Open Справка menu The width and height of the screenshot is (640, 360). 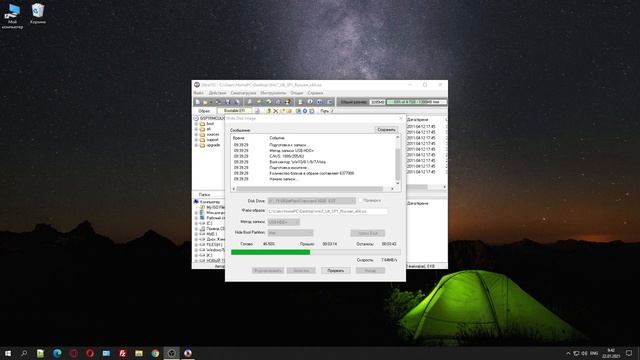pyautogui.click(x=316, y=93)
